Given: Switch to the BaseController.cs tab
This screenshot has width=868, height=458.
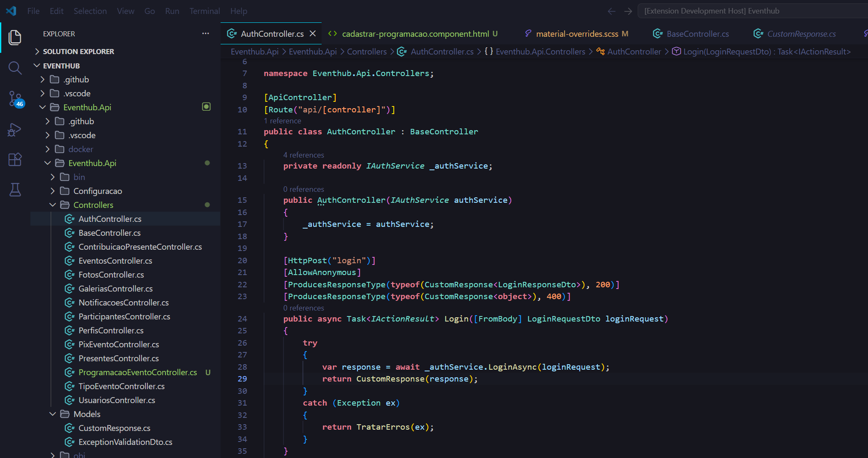Looking at the screenshot, I should coord(697,33).
